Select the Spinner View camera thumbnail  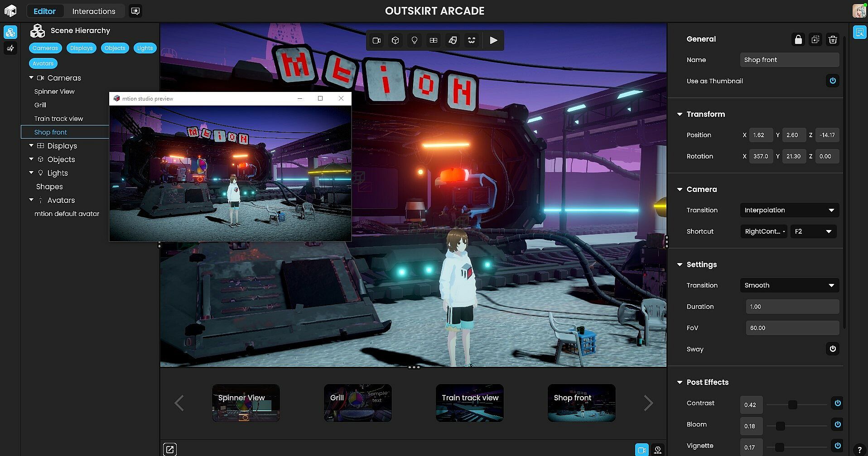click(x=246, y=403)
